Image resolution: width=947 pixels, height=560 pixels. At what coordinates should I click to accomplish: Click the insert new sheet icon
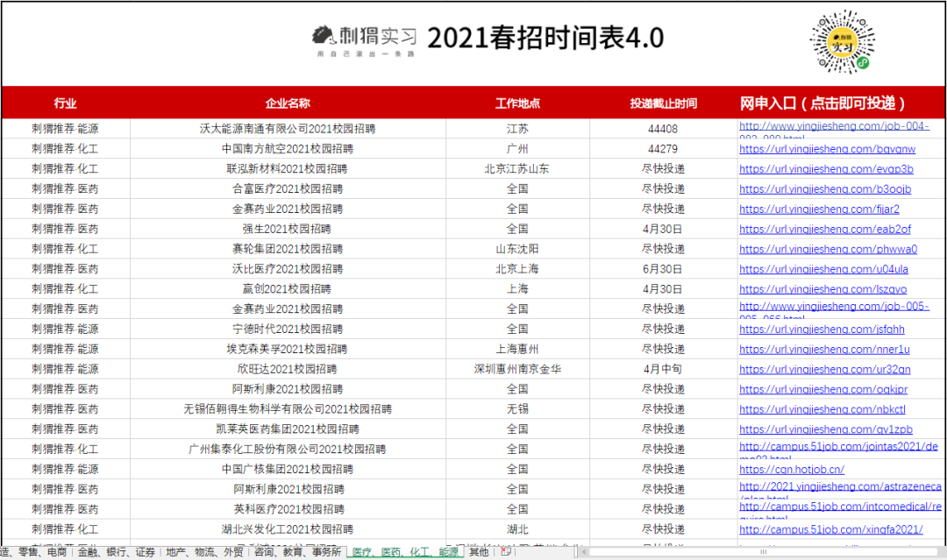(x=506, y=551)
